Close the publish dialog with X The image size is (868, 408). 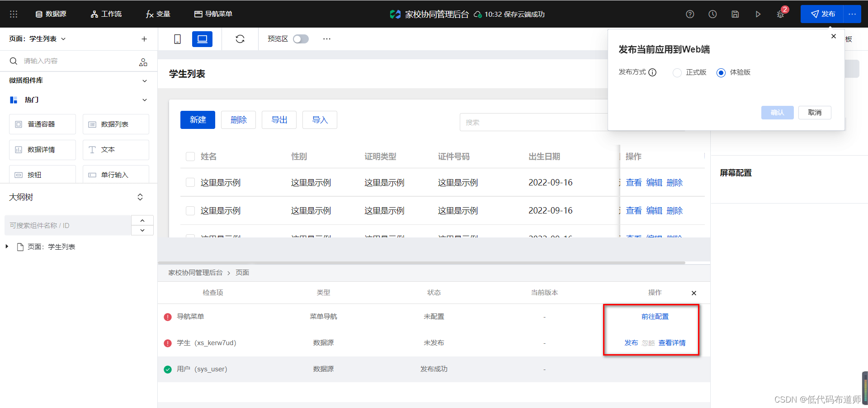pyautogui.click(x=834, y=36)
